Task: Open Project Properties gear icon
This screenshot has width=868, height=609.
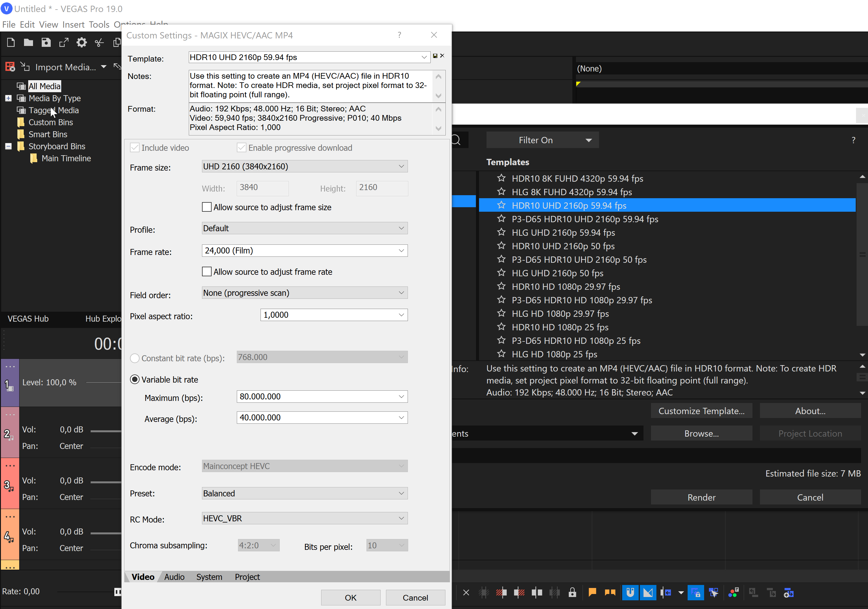Action: [x=81, y=42]
